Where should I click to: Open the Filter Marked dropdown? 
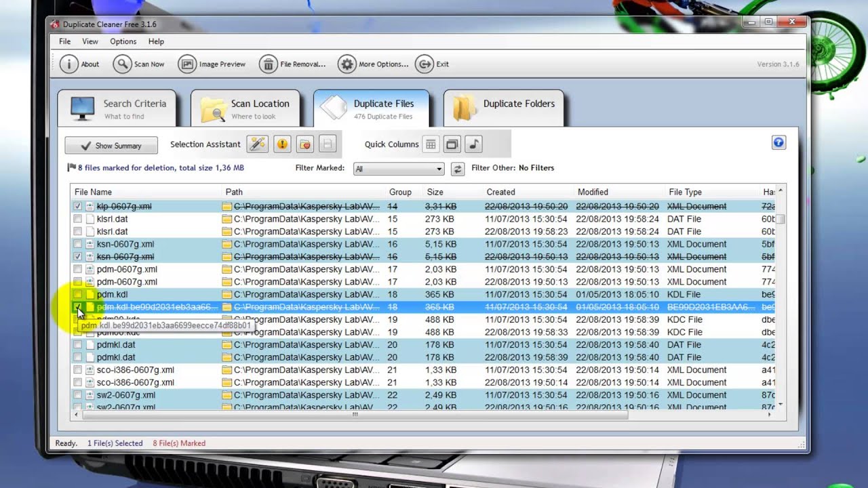(x=399, y=169)
